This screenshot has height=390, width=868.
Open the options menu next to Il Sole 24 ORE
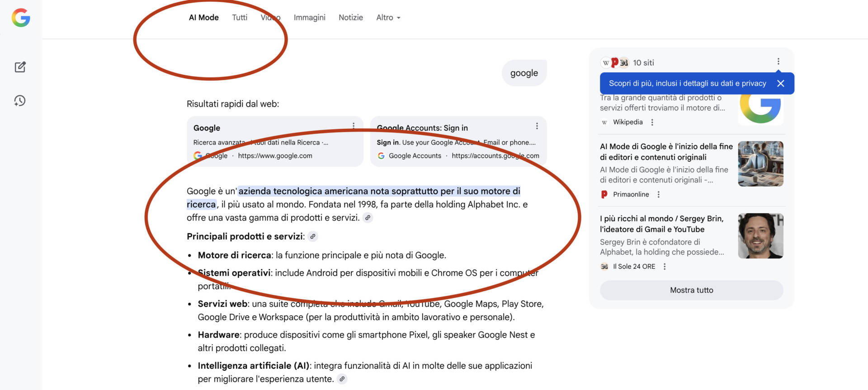(664, 267)
